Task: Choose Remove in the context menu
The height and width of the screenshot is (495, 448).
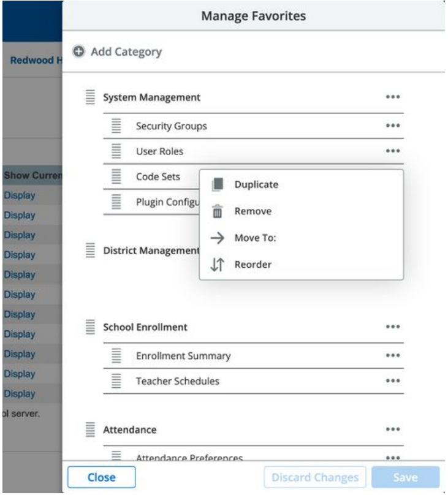Action: [252, 211]
